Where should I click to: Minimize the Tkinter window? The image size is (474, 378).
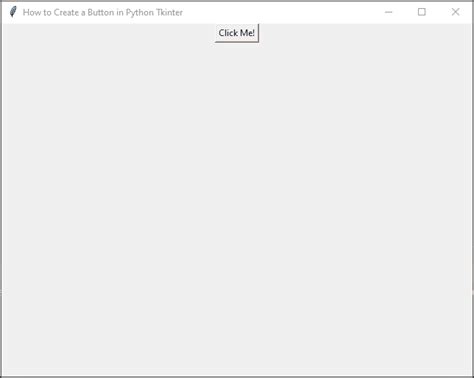(388, 12)
